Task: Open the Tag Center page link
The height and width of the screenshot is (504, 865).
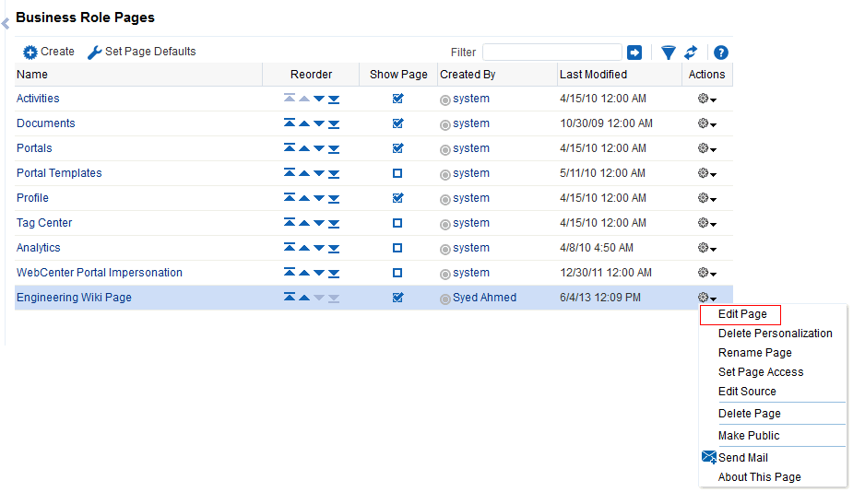Action: point(44,223)
